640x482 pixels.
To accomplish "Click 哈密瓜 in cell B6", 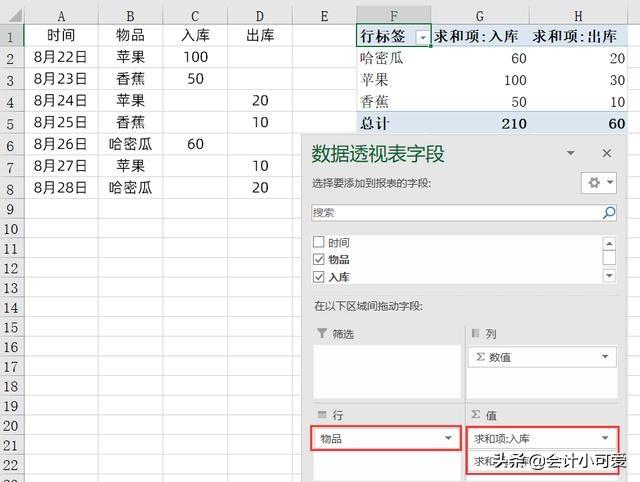I will click(130, 144).
